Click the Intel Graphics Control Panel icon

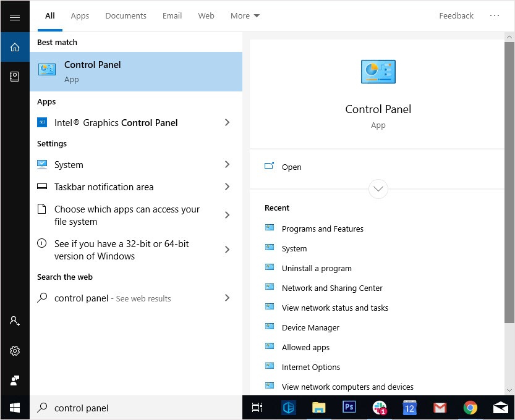click(42, 122)
